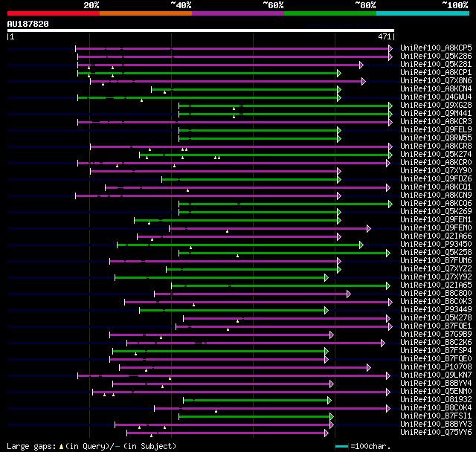476x452 pixels.
Task: Click the UniRef100_A8KCR3 entry
Action: point(436,122)
